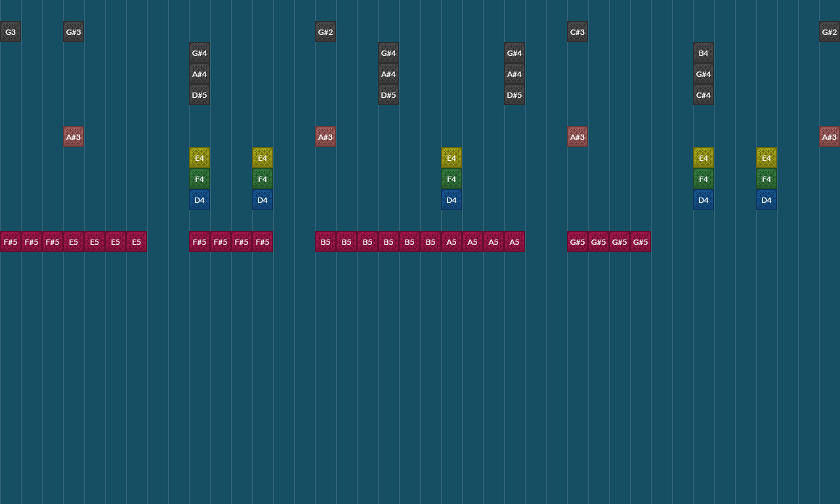Click the first E5 magenta note
This screenshot has height=504, width=840.
point(73,241)
